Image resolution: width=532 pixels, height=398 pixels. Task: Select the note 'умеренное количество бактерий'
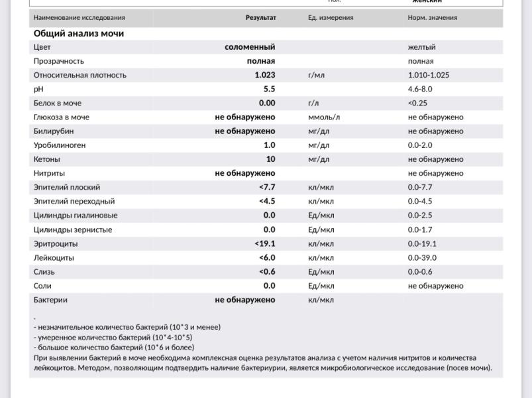pyautogui.click(x=113, y=337)
